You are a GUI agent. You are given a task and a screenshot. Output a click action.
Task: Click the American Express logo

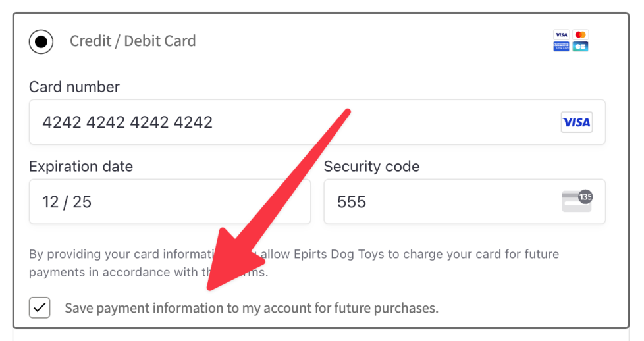[561, 47]
